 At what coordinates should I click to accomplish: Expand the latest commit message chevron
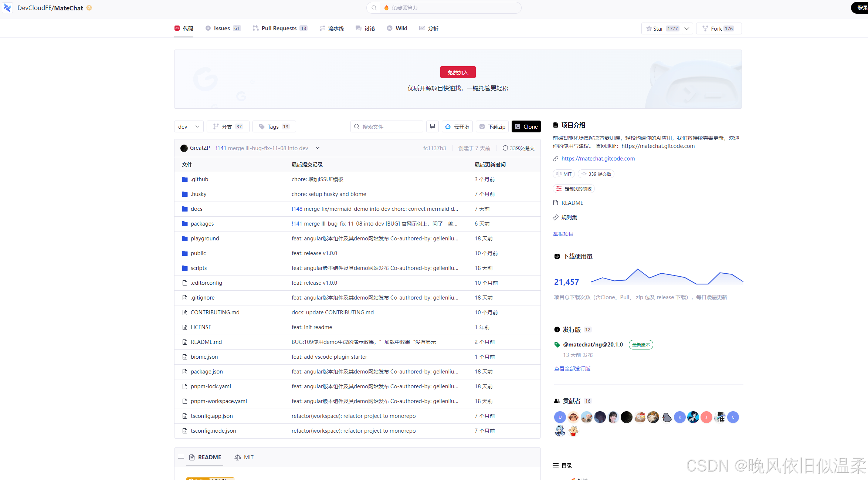[x=317, y=148]
